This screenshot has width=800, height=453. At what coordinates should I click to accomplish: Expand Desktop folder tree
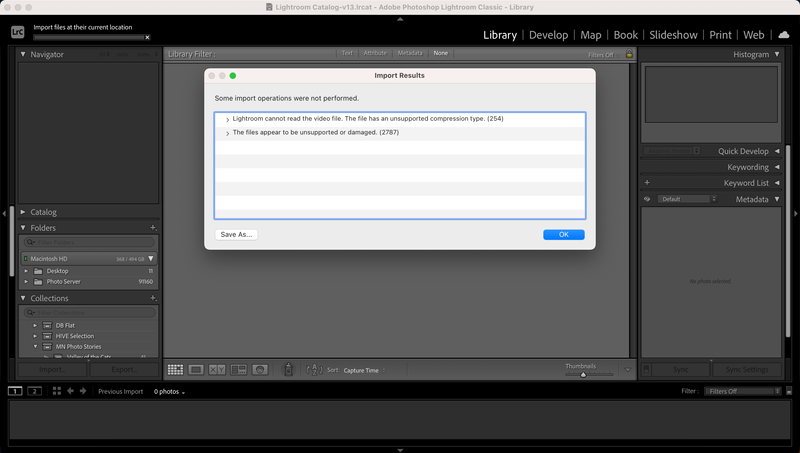pos(26,271)
